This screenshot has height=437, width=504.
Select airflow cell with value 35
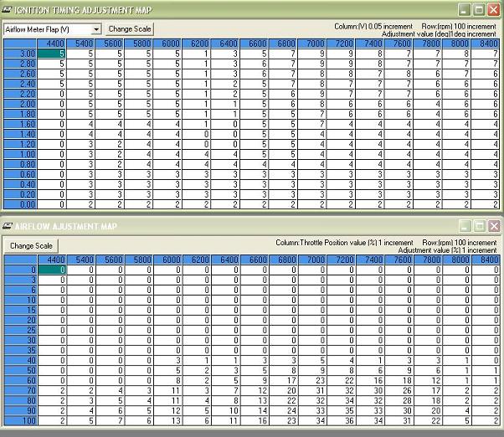tap(342, 411)
